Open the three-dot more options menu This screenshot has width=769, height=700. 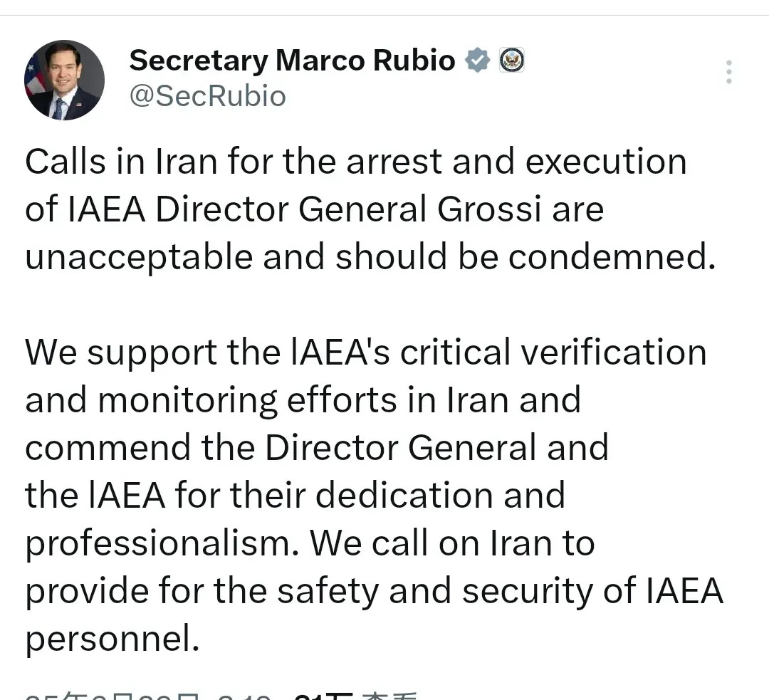pos(729,72)
